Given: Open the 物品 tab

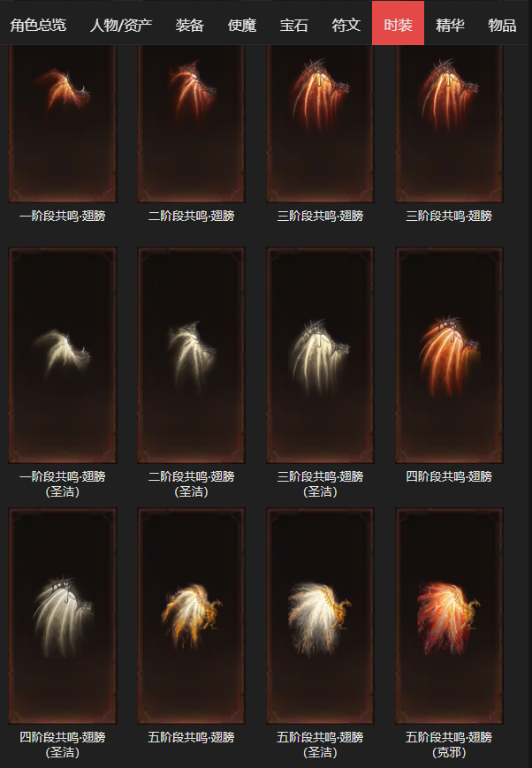Looking at the screenshot, I should [x=502, y=25].
